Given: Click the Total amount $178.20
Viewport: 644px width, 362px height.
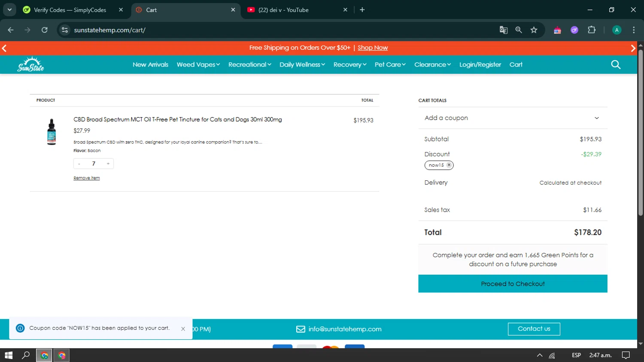Looking at the screenshot, I should [588, 232].
